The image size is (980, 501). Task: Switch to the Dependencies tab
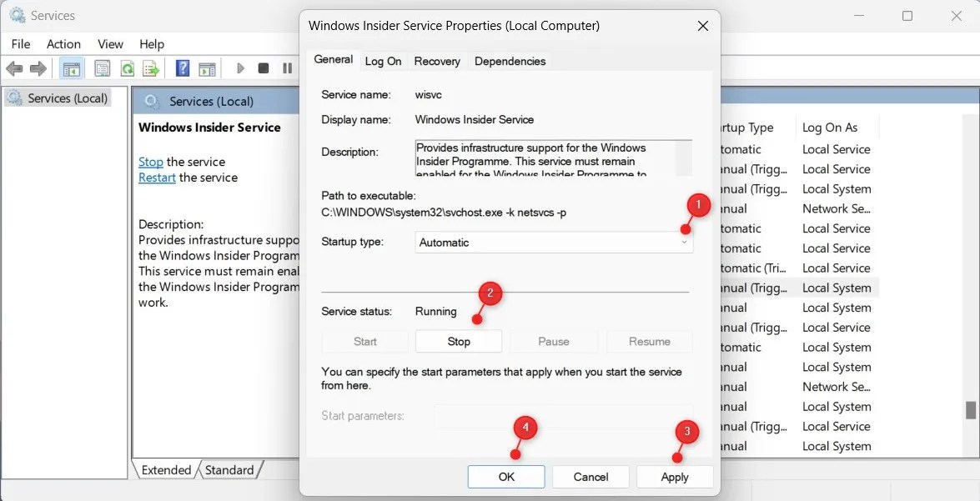tap(510, 61)
